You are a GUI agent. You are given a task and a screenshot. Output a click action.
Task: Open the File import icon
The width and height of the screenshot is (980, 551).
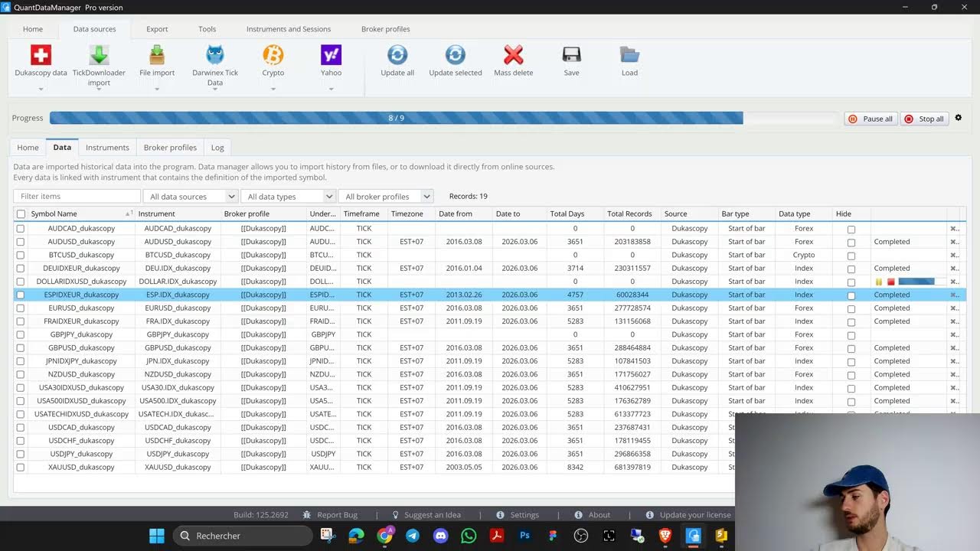157,55
